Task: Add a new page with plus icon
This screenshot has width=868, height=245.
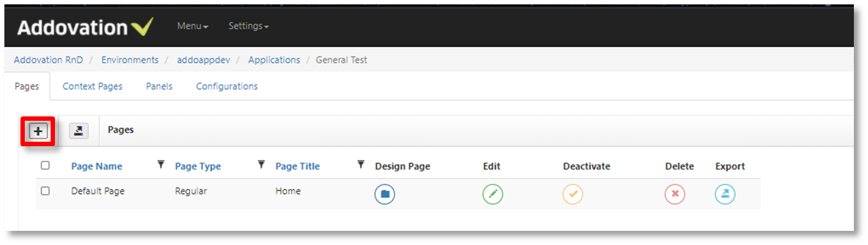Action: point(38,131)
